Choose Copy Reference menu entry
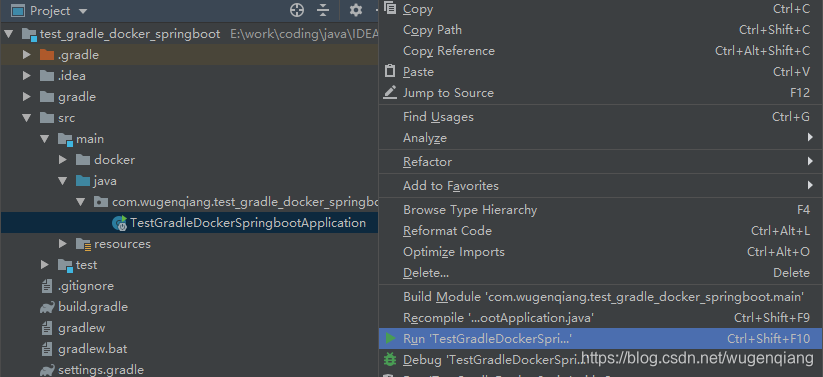Viewport: 823px width, 377px height. [x=600, y=51]
